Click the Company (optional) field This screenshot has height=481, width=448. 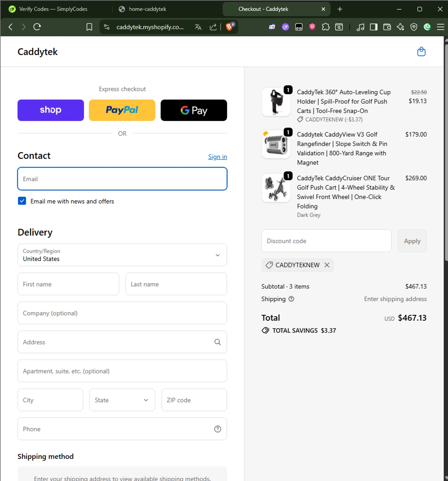tap(122, 313)
